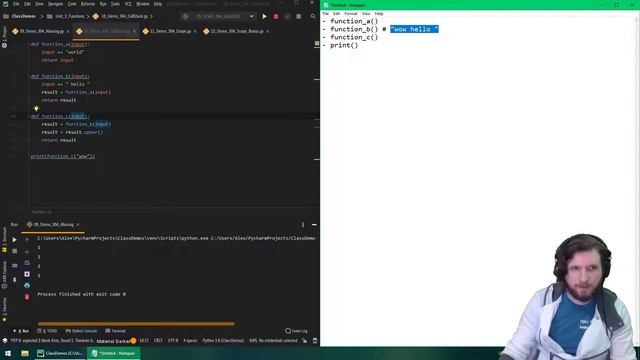Run the current configuration with green play button
The width and height of the screenshot is (640, 360).
[x=264, y=16]
